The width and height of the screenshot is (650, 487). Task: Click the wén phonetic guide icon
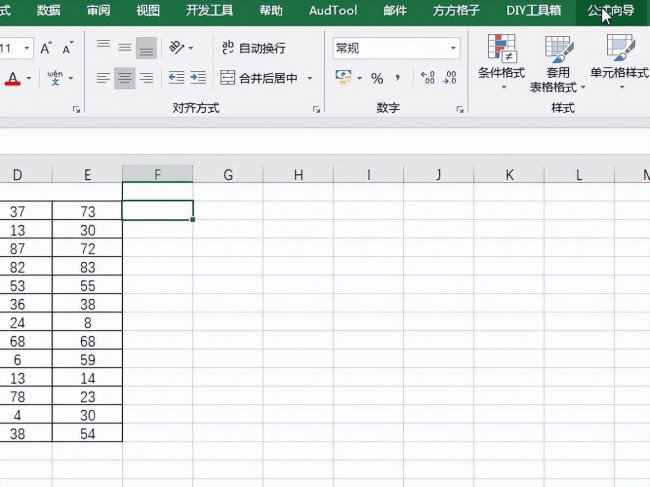tap(55, 78)
